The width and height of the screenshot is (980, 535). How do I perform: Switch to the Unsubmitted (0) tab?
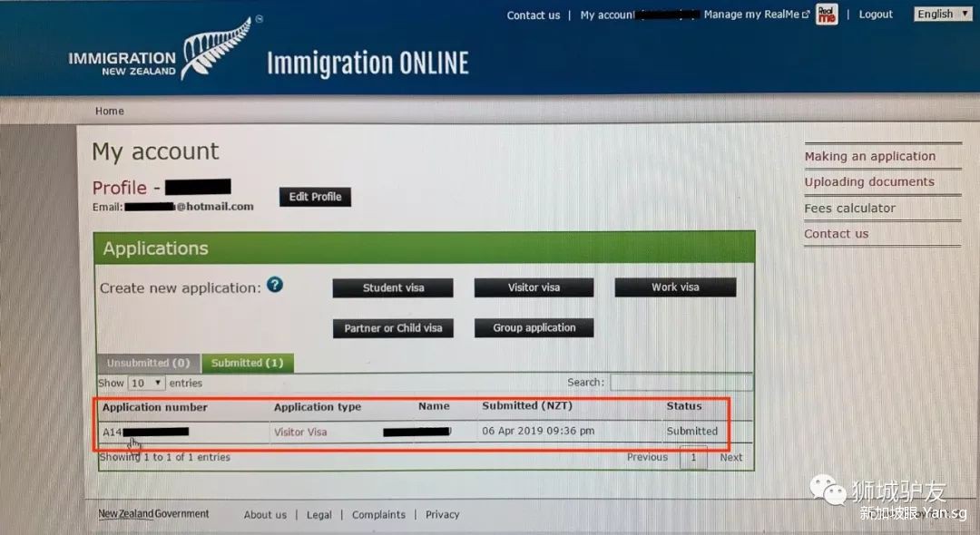(148, 363)
